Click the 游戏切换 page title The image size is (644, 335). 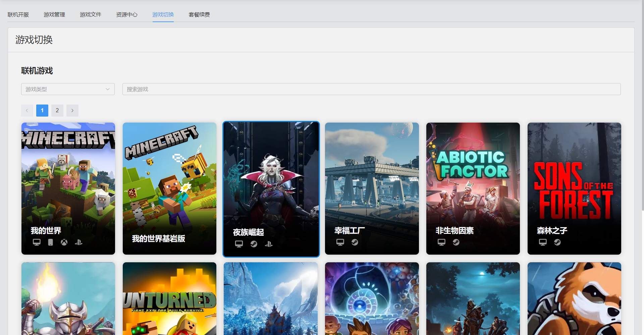point(34,40)
